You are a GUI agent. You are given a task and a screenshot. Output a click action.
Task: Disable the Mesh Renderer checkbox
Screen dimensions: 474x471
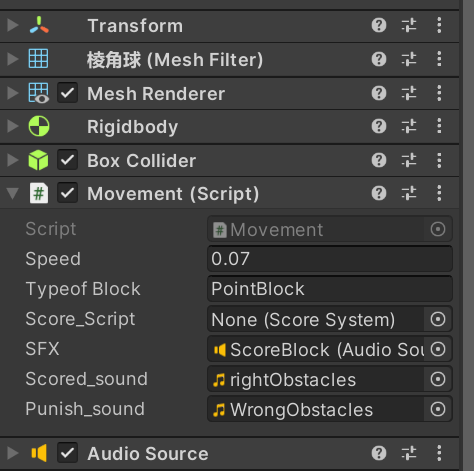(67, 93)
